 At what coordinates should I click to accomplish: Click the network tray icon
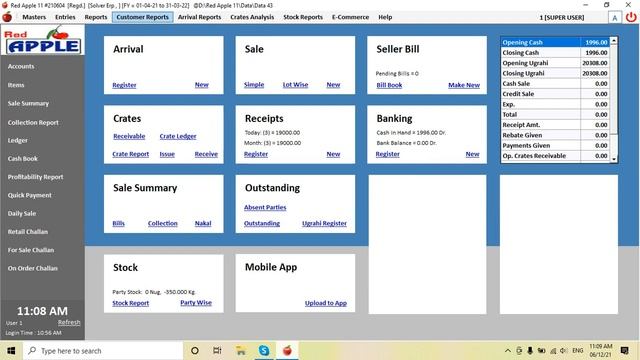click(x=553, y=351)
